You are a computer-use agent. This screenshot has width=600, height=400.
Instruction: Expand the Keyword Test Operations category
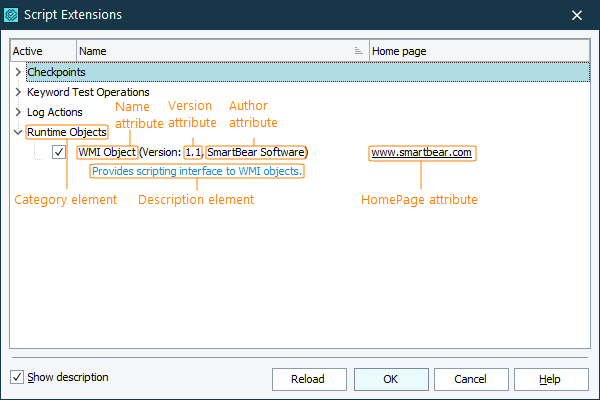click(18, 92)
